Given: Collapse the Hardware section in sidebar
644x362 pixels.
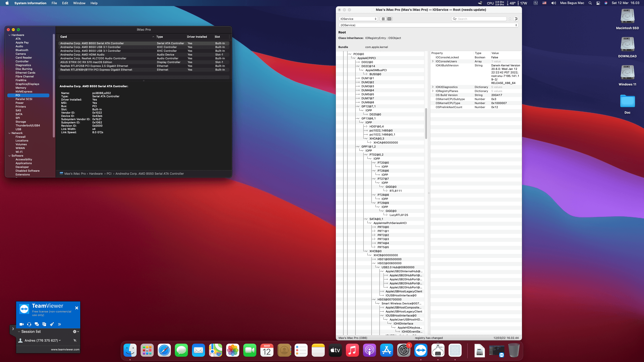Looking at the screenshot, I should (x=10, y=35).
